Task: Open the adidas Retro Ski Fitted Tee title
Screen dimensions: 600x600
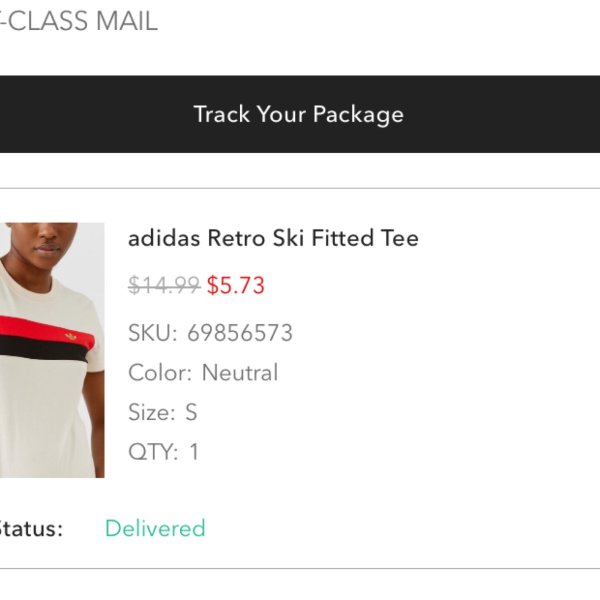Action: click(x=273, y=238)
